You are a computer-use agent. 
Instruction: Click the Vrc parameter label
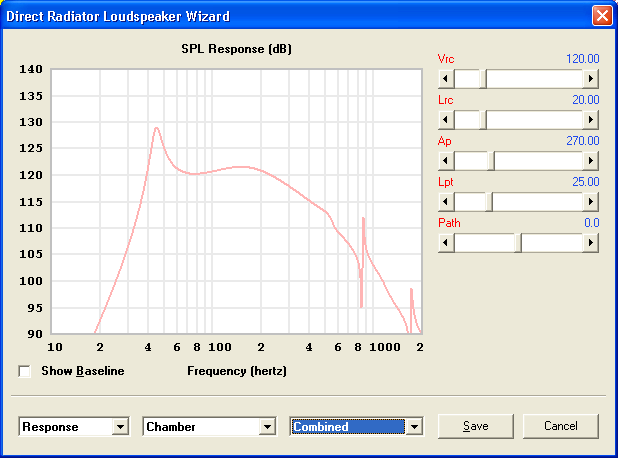pos(446,59)
